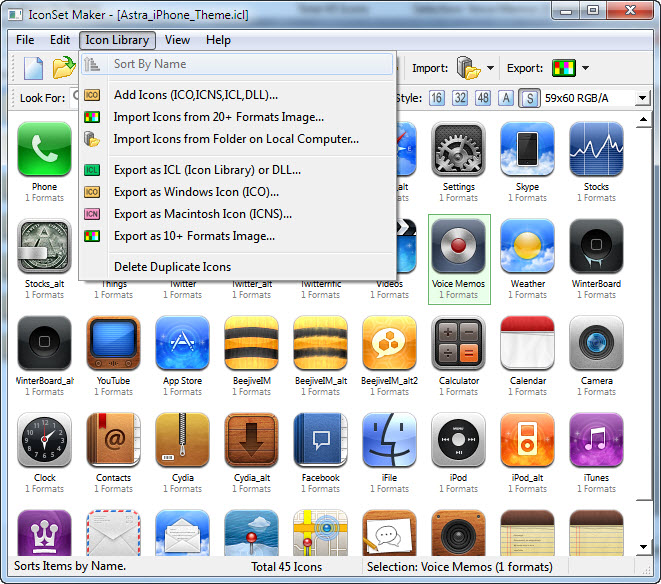
Task: Select the iPod_alt icon
Action: click(x=527, y=439)
